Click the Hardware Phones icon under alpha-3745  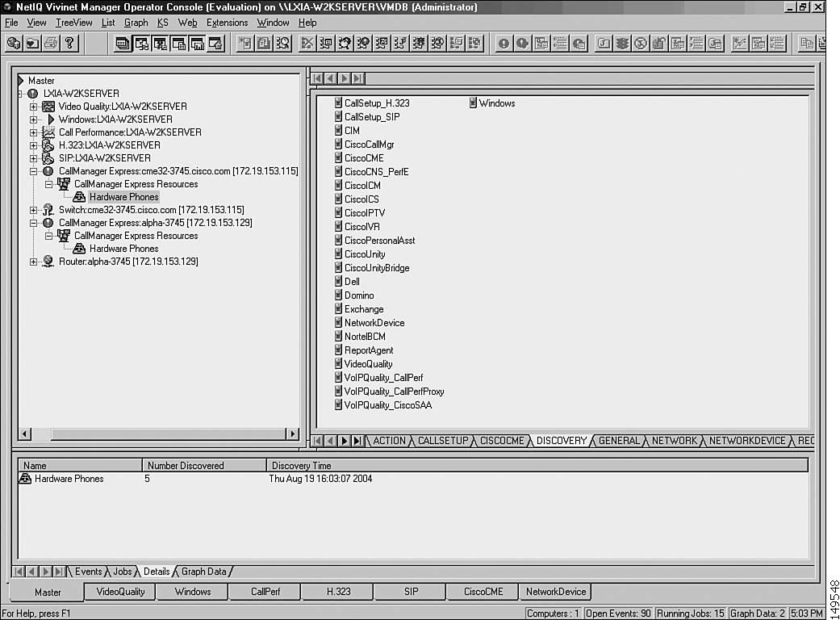(79, 249)
